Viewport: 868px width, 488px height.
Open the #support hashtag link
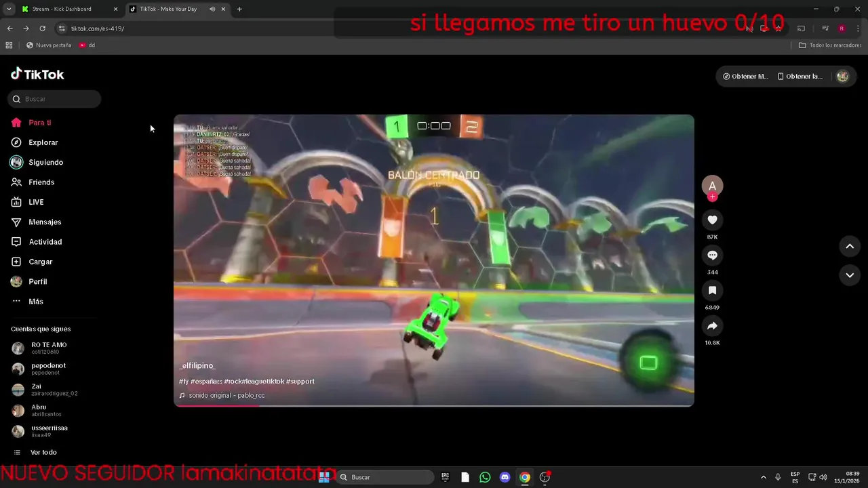coord(300,382)
